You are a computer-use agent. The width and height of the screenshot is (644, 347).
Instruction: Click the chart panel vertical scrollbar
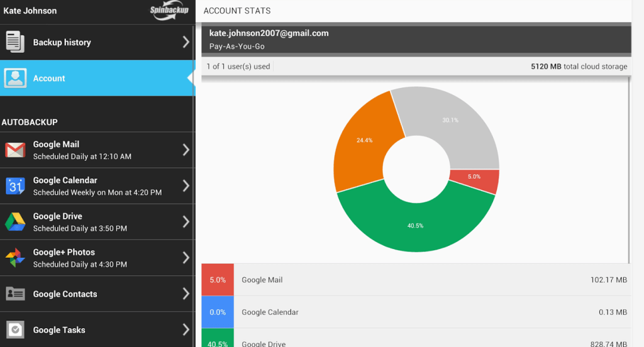pos(629,170)
